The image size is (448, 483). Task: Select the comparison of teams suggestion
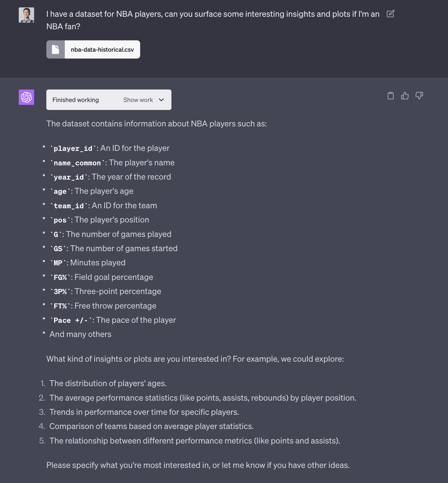[x=152, y=426]
